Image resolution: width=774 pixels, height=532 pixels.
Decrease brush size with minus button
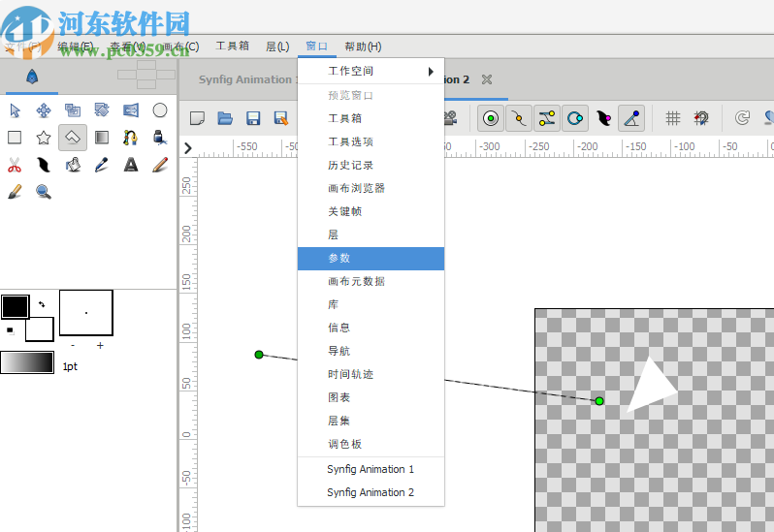coord(73,345)
